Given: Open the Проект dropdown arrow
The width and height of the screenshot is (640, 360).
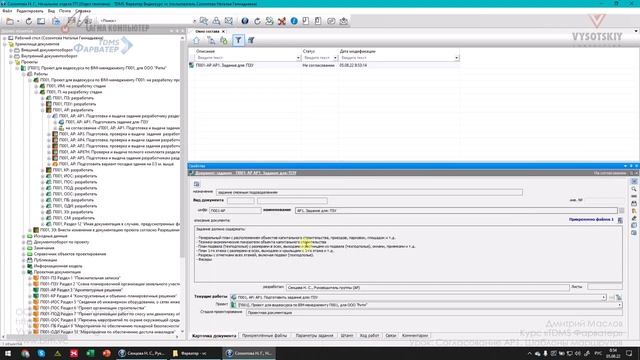Looking at the screenshot, I should click(620, 305).
